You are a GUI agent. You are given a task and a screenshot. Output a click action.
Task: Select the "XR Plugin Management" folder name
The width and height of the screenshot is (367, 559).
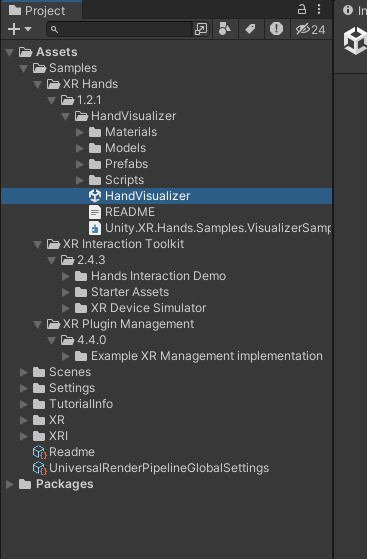tap(128, 324)
